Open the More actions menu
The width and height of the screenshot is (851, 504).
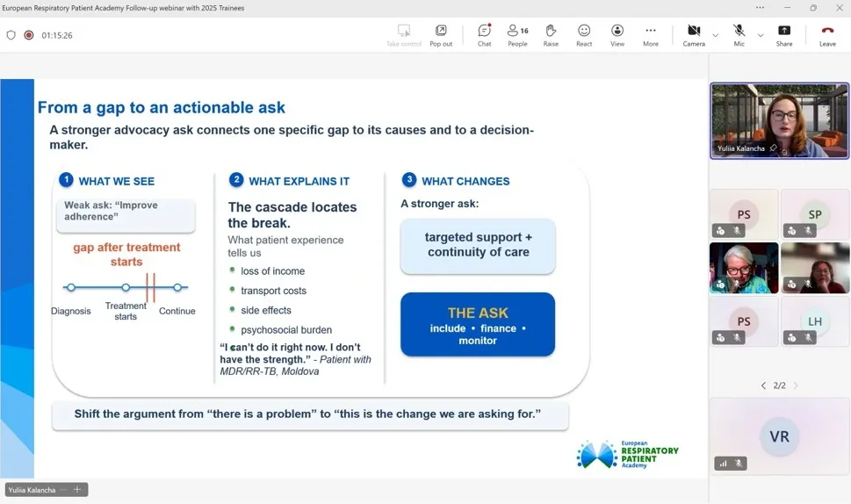[x=651, y=35]
